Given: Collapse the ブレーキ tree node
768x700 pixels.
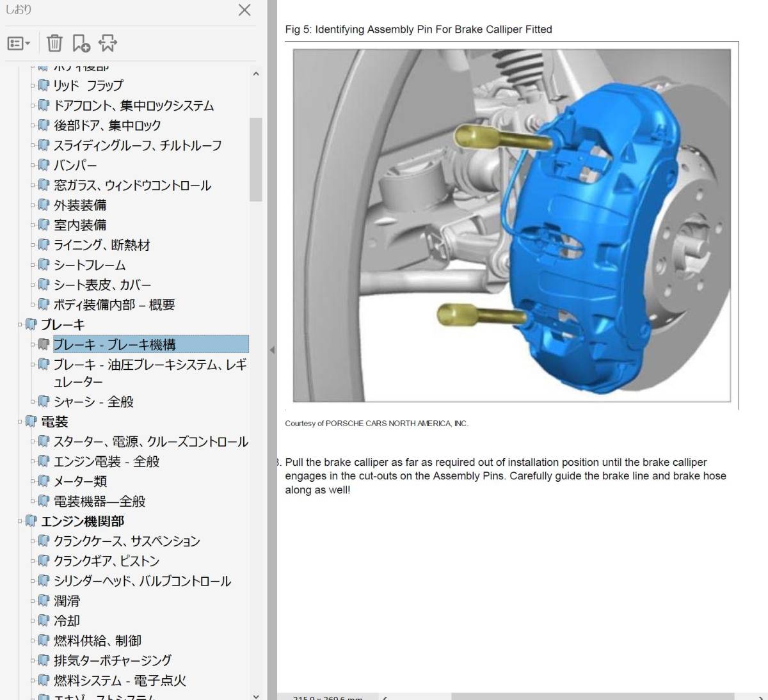Looking at the screenshot, I should (x=20, y=325).
